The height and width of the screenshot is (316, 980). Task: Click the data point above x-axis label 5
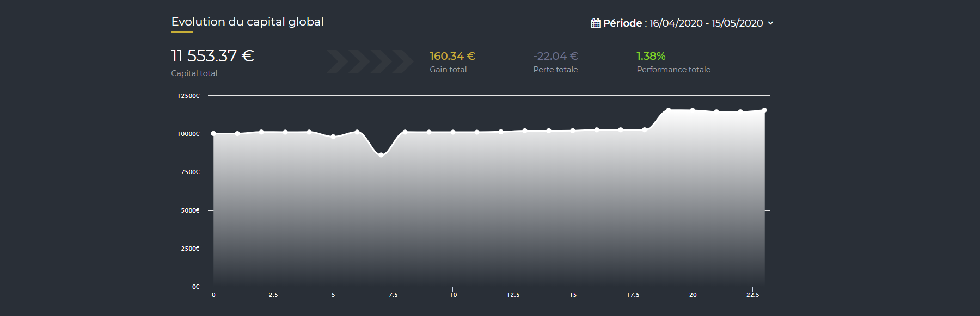(333, 137)
